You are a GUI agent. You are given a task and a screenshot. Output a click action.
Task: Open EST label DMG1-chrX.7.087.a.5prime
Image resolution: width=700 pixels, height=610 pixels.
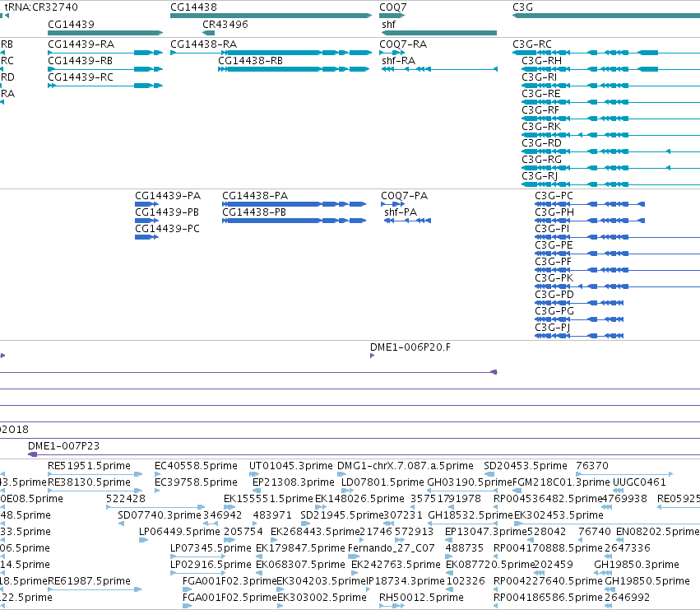(x=406, y=466)
